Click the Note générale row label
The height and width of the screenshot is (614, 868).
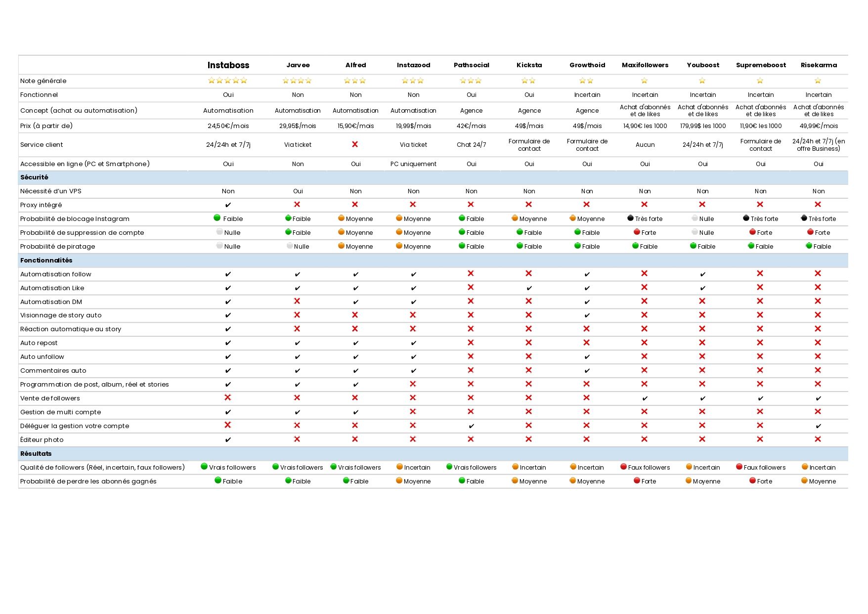pos(43,81)
